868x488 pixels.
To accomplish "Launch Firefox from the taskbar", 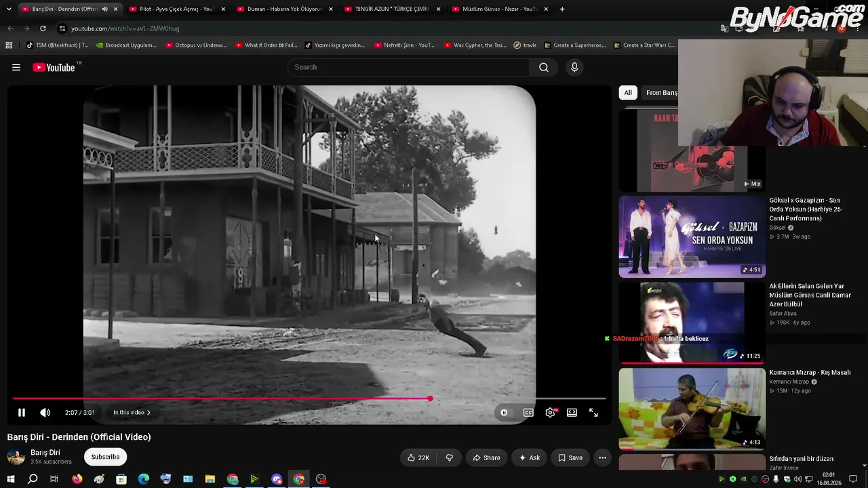I will pyautogui.click(x=77, y=479).
